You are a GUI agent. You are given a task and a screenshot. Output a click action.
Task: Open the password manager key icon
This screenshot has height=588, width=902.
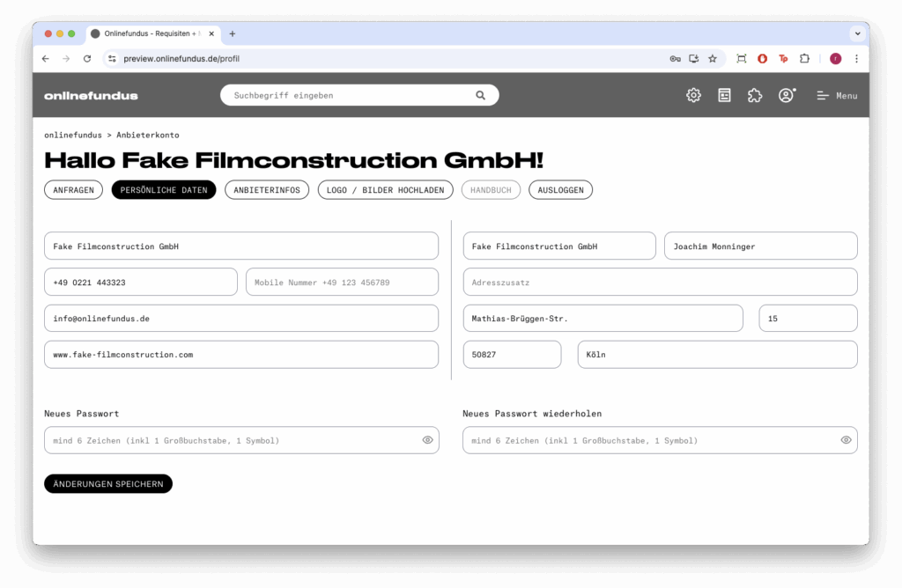[675, 59]
